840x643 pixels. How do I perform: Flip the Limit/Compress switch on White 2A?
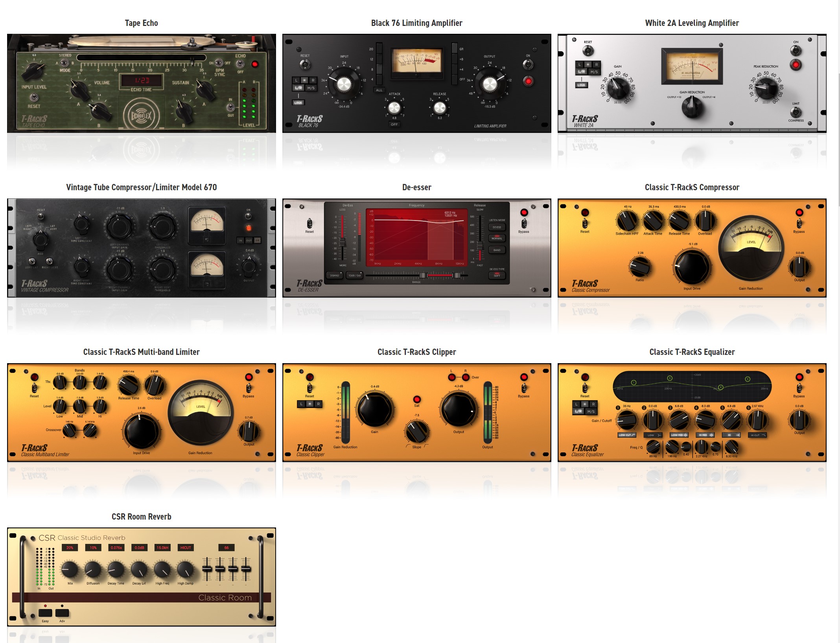(x=796, y=112)
